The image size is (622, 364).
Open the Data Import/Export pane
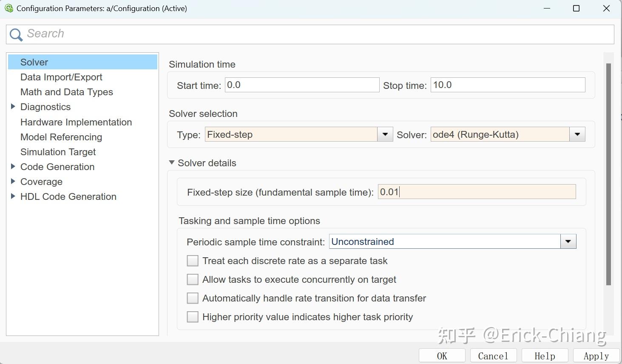(61, 77)
